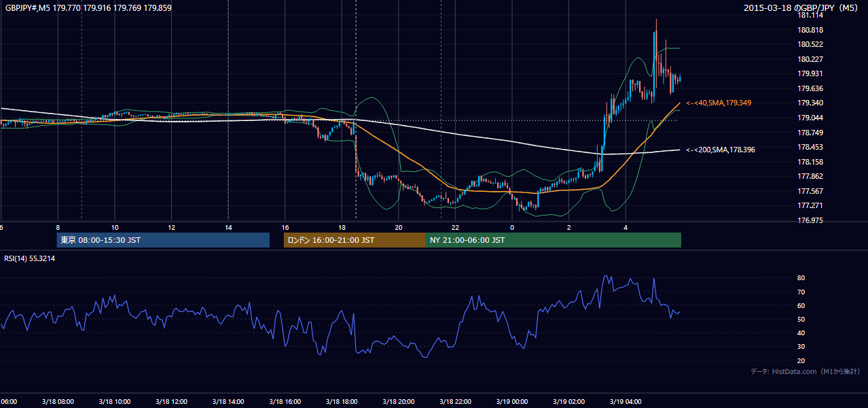Click price axis value 179.931
Viewport: 868px width, 408px height.
[811, 73]
